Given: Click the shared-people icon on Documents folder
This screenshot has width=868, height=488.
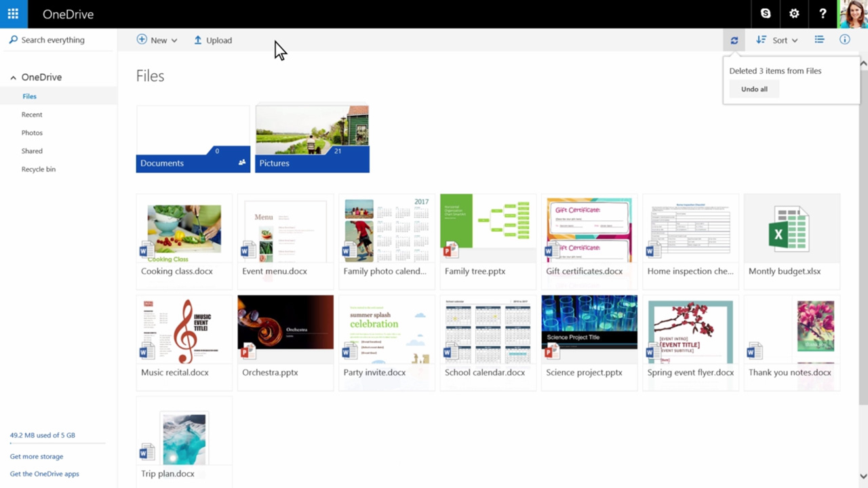Looking at the screenshot, I should click(241, 163).
